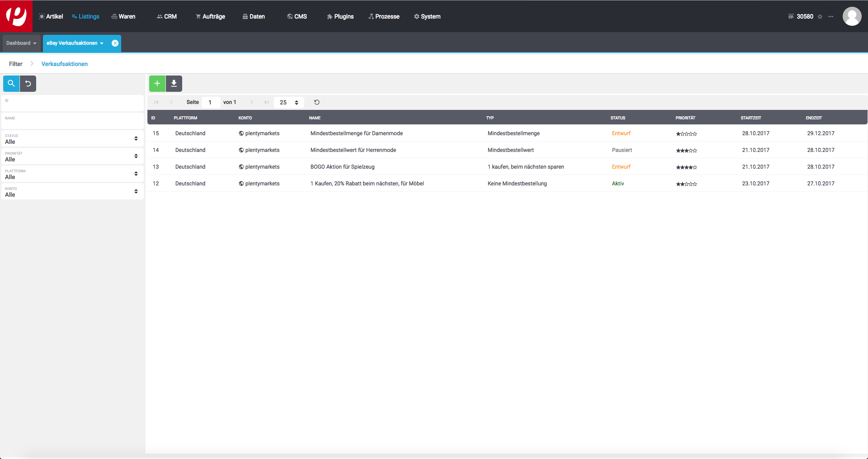
Task: Open row Mindestbestellwert für Herrenmode
Action: pos(507,150)
